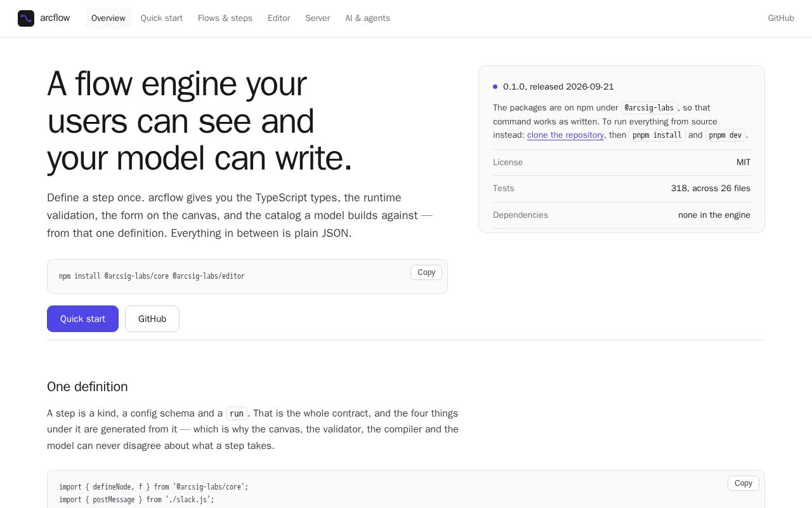This screenshot has width=812, height=508.
Task: Click the arcflow logo icon
Action: [x=26, y=18]
